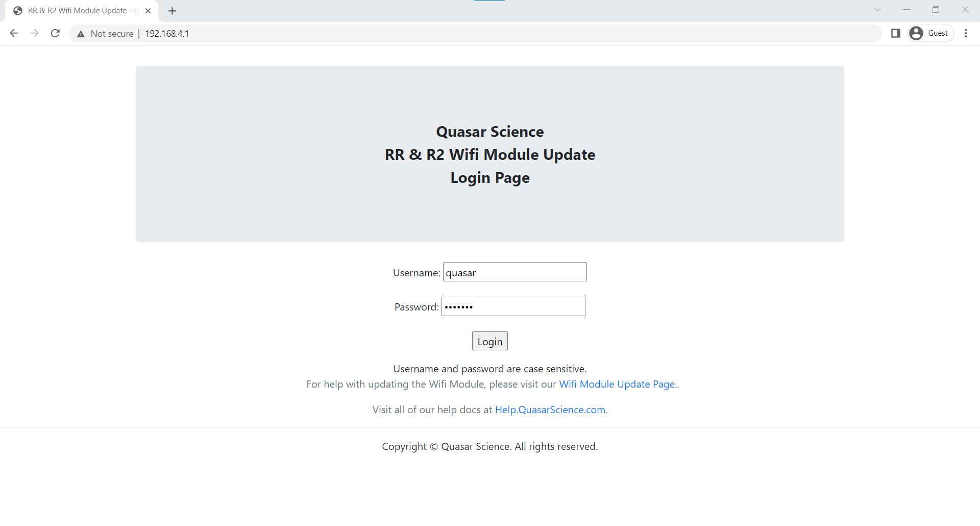Click the Not secure warning icon

(x=81, y=34)
